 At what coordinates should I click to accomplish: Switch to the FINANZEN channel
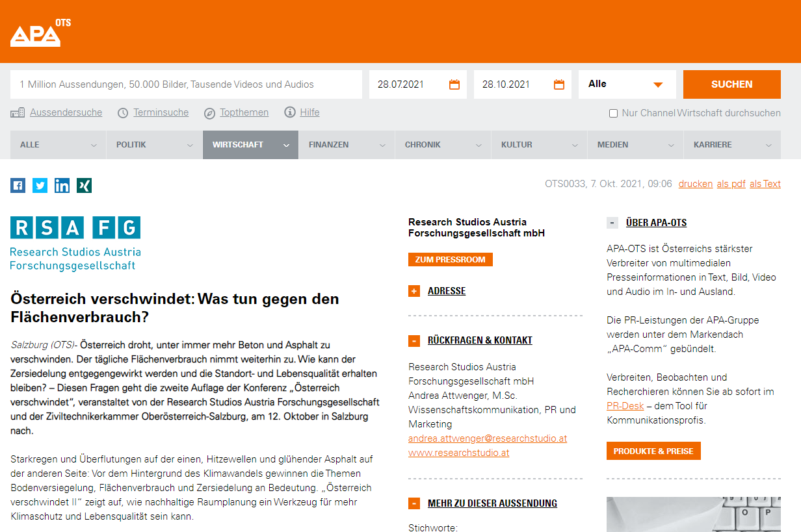[347, 145]
